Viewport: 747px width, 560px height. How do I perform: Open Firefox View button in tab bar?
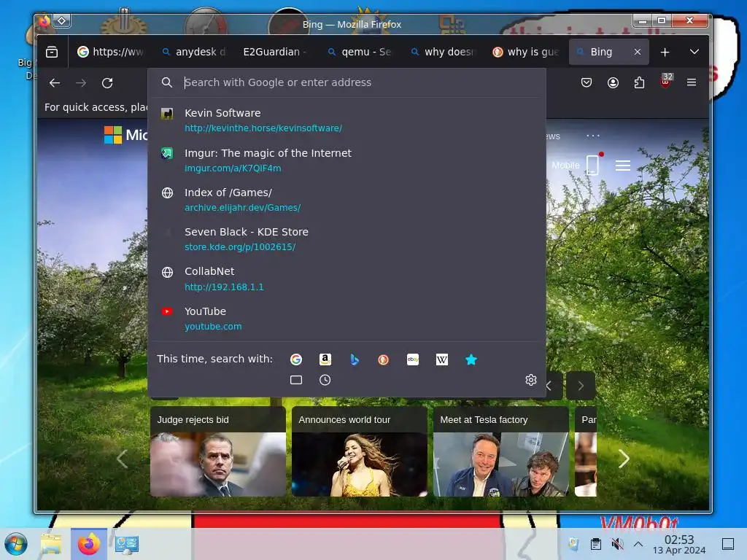(52, 52)
